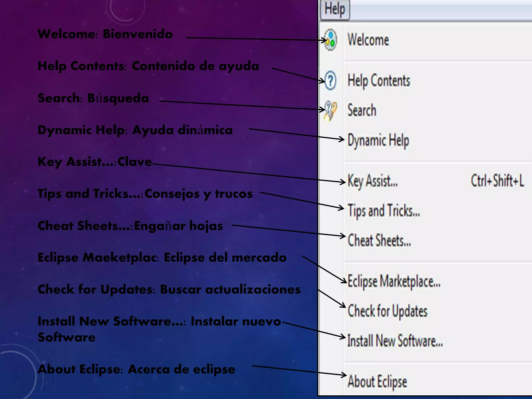Select the Welcome menu entry
This screenshot has width=532, height=399.
click(368, 40)
